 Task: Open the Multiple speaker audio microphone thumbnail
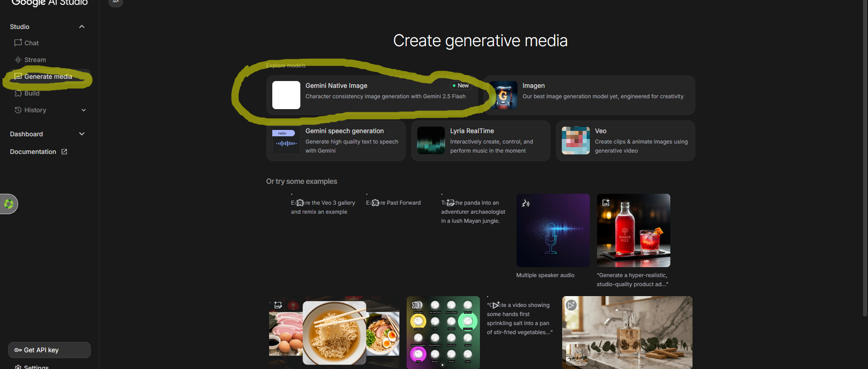pyautogui.click(x=553, y=230)
